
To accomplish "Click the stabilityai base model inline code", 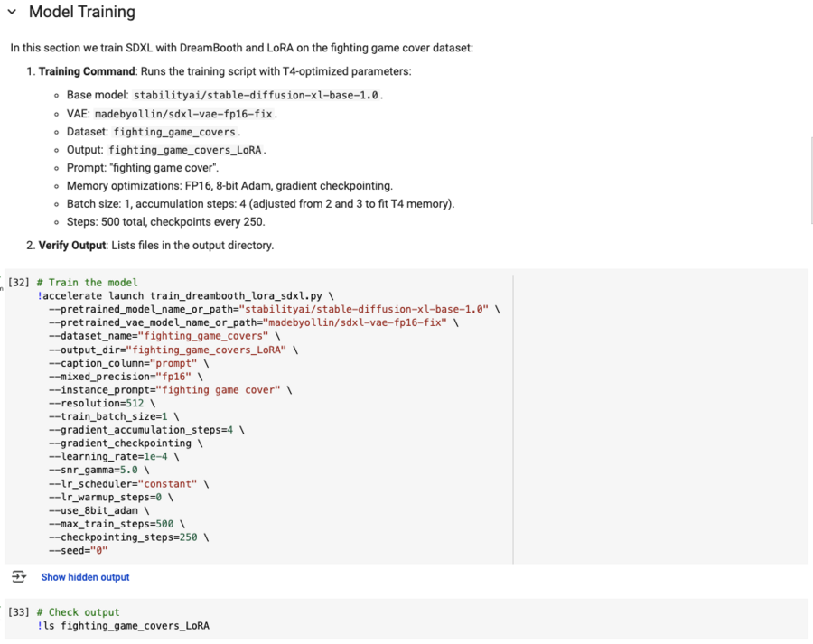I will pyautogui.click(x=257, y=95).
